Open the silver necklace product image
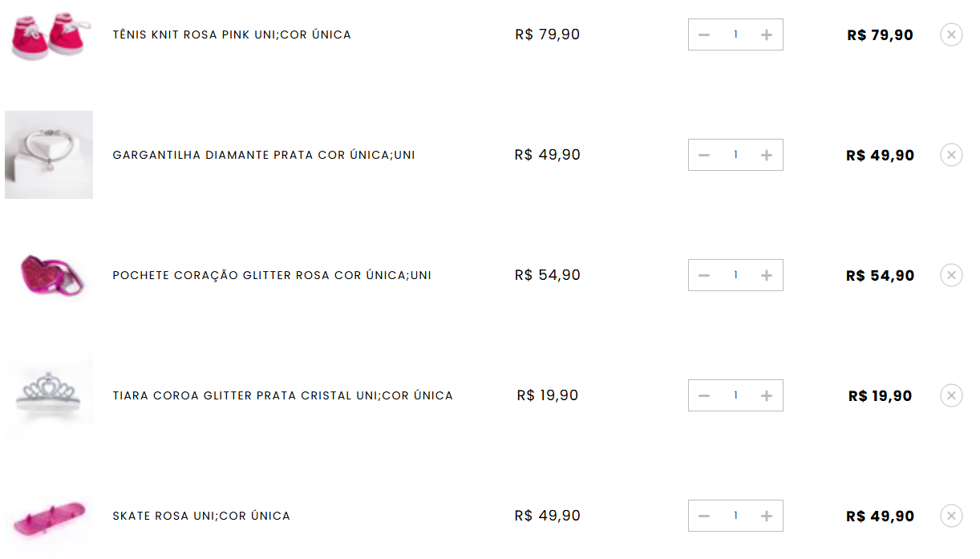Viewport: 980px width, 559px height. point(49,155)
